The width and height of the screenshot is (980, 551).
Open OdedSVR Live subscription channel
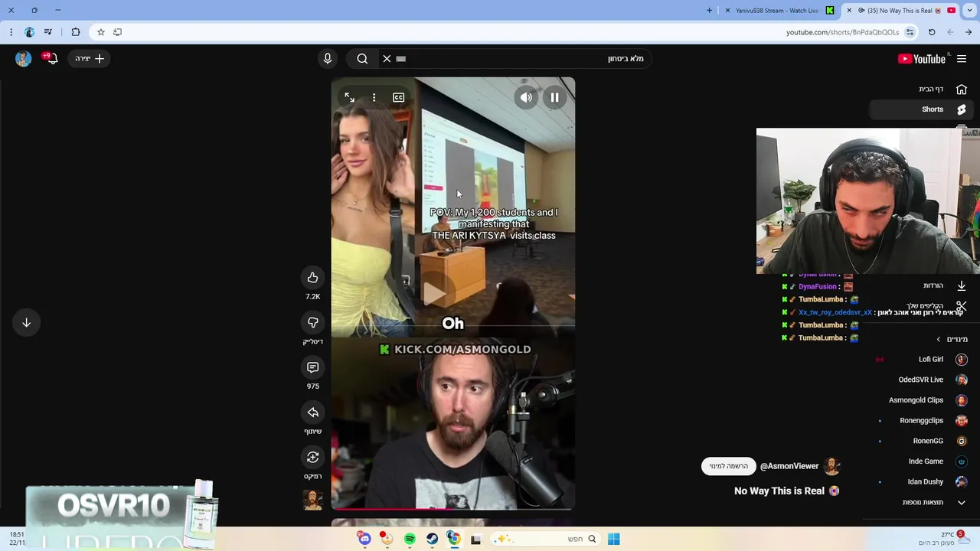pyautogui.click(x=923, y=380)
